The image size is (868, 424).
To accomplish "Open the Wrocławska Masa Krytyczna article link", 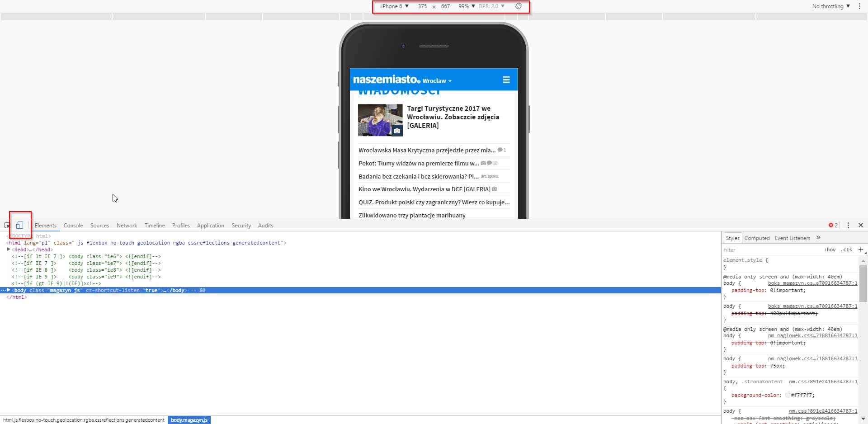I will [x=427, y=150].
